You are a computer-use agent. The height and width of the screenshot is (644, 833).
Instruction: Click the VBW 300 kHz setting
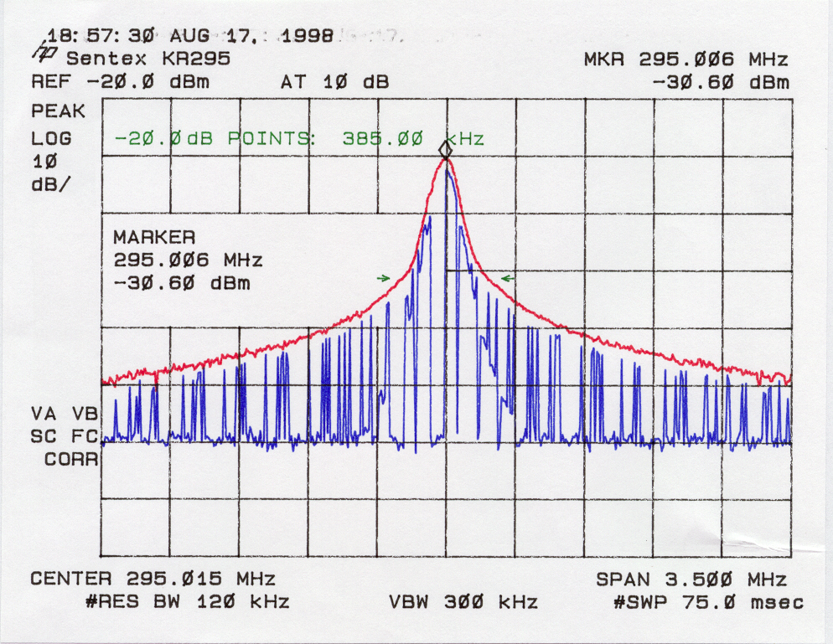pyautogui.click(x=463, y=602)
